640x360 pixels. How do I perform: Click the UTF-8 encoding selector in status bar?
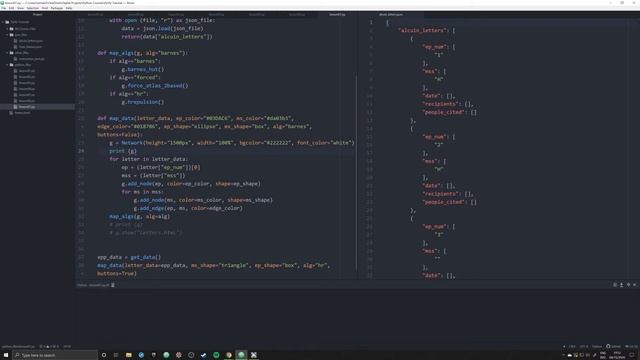click(x=584, y=347)
